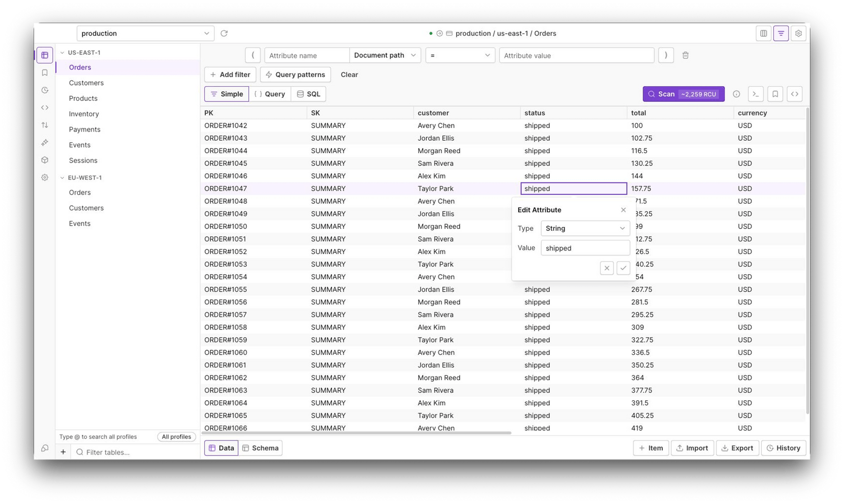
Task: Open the settings gear in the left rail
Action: [x=44, y=177]
